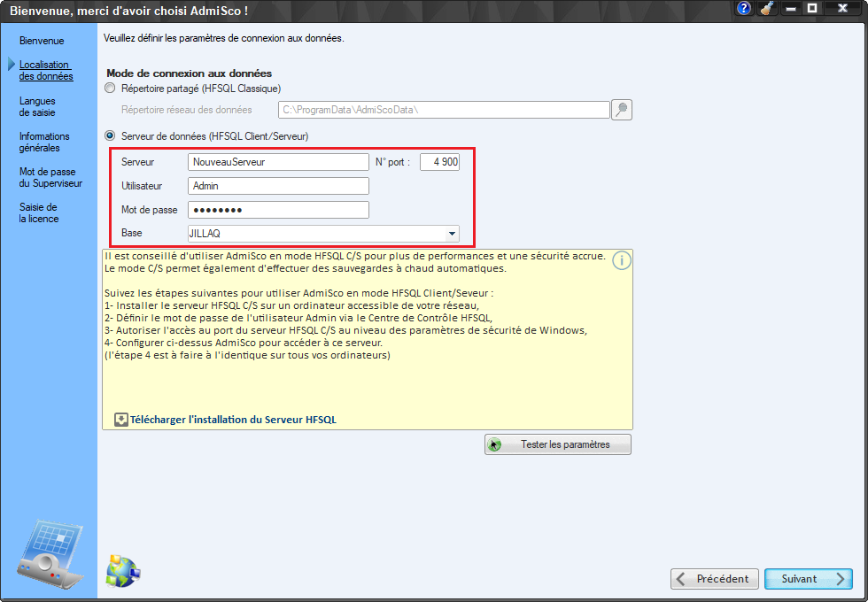The height and width of the screenshot is (602, 868).
Task: Click Tester les paramètres button
Action: [558, 444]
